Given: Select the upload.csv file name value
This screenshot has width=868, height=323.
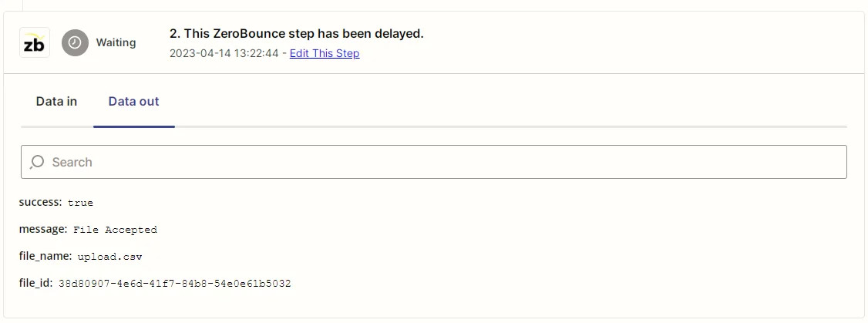Looking at the screenshot, I should [109, 257].
